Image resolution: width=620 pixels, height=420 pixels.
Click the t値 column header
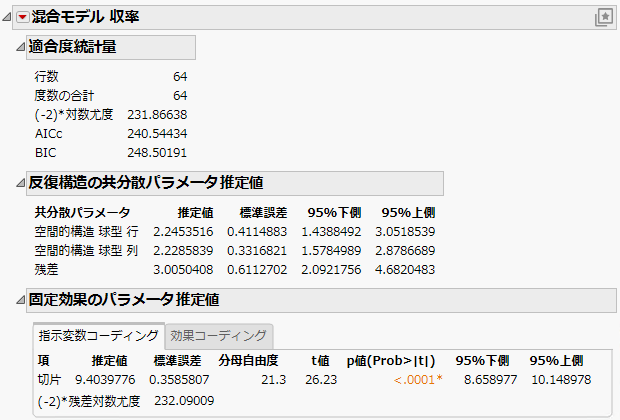coord(320,360)
